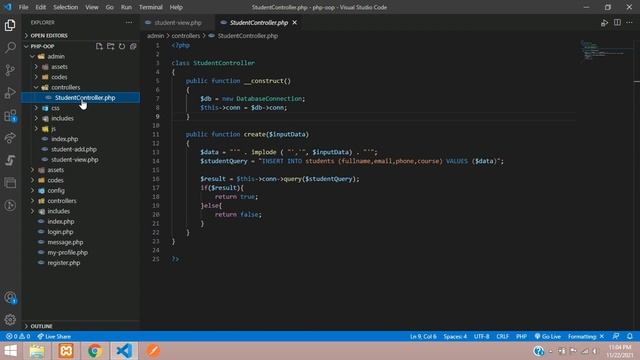Open Chrome from the taskbar
Viewport: 640px width, 360px height.
[95, 351]
